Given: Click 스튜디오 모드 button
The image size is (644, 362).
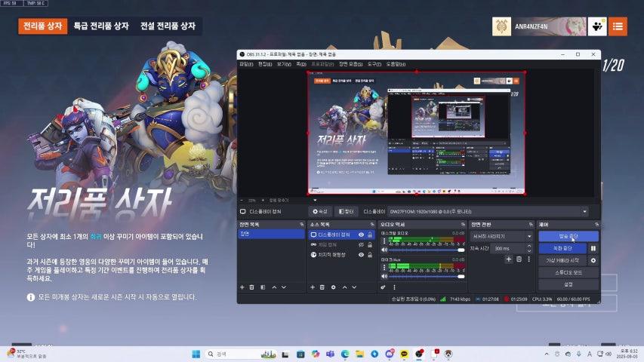Looking at the screenshot, I should coord(569,272).
